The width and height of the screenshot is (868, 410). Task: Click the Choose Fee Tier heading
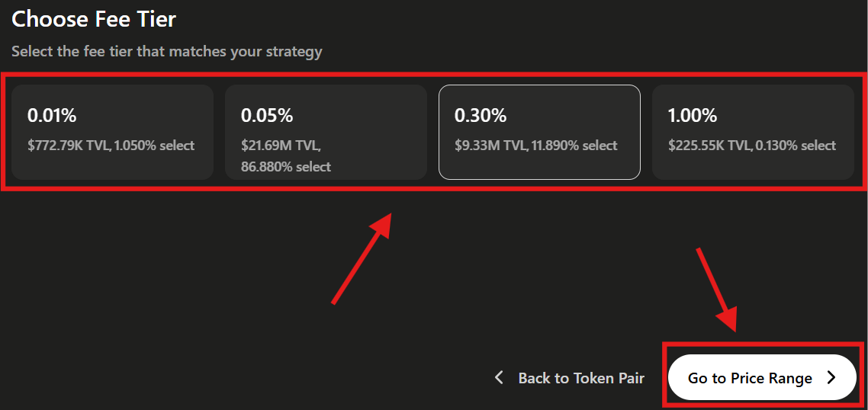tap(94, 19)
